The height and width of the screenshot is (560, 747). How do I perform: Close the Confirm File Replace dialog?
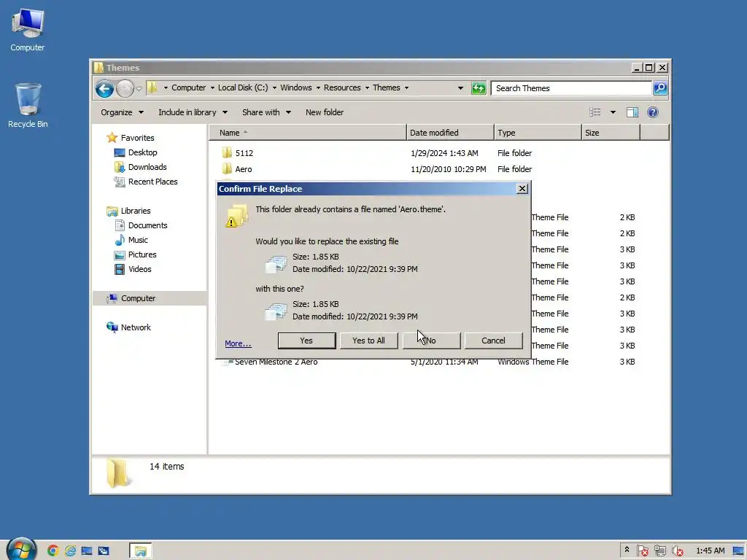pos(522,189)
